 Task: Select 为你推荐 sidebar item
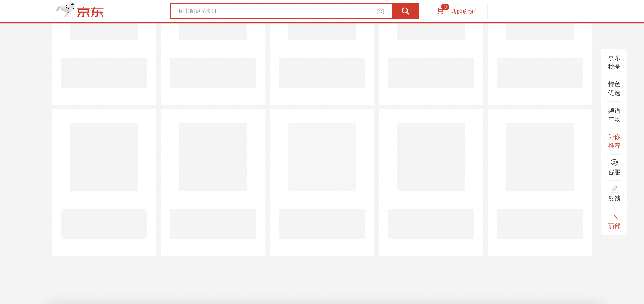[614, 141]
